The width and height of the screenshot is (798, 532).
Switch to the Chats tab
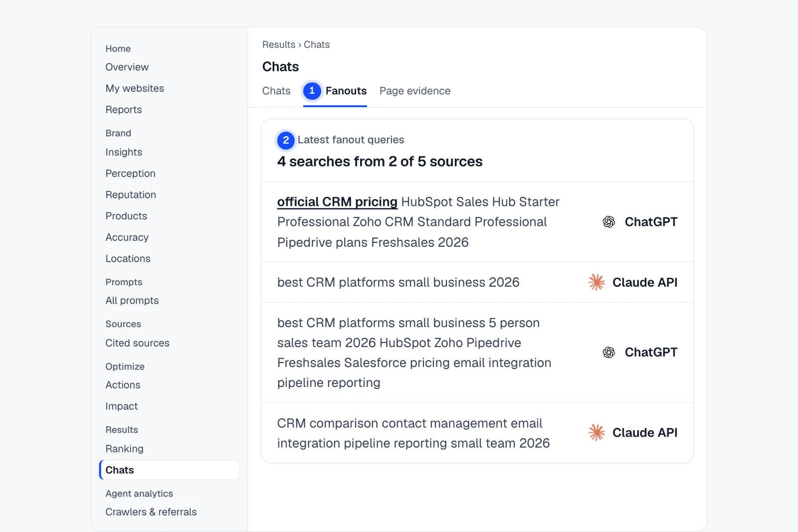click(276, 91)
